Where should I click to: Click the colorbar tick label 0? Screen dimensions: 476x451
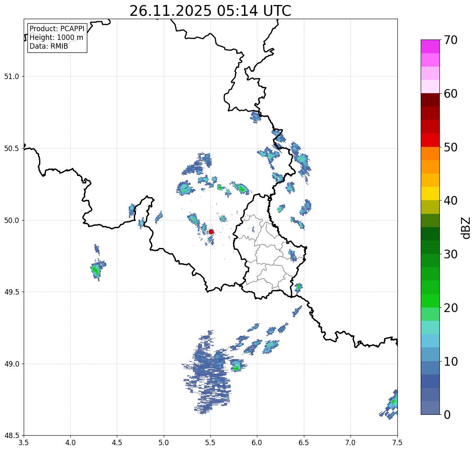pyautogui.click(x=447, y=414)
